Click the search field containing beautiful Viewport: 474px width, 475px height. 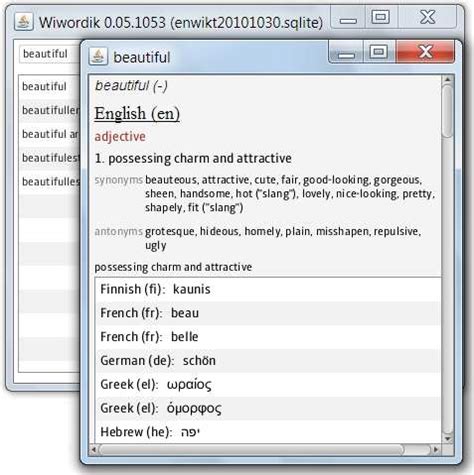pos(49,54)
